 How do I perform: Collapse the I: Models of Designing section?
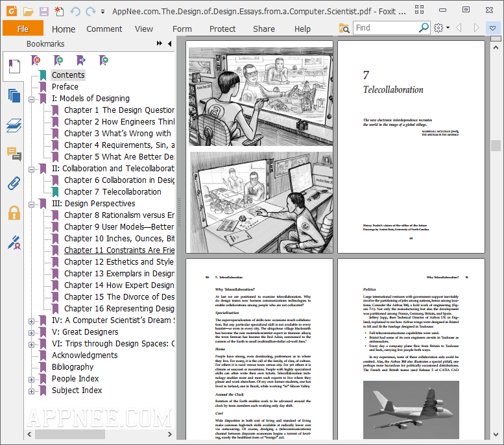[32, 99]
